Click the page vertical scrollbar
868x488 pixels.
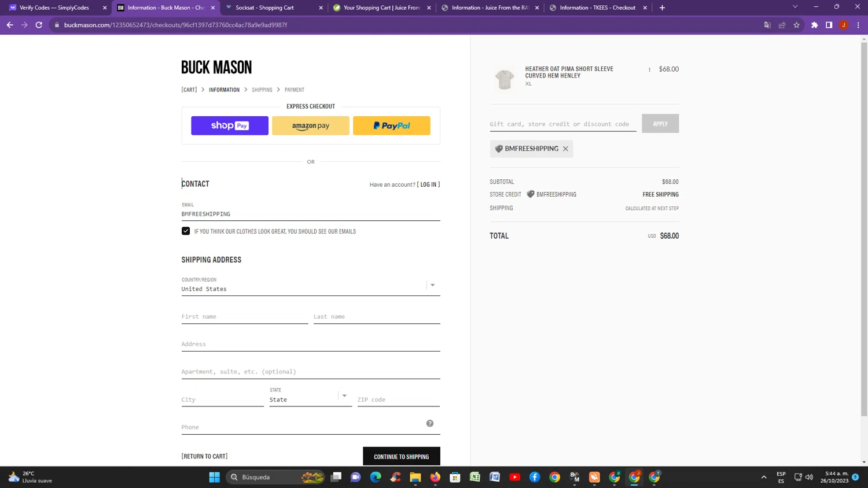point(864,228)
